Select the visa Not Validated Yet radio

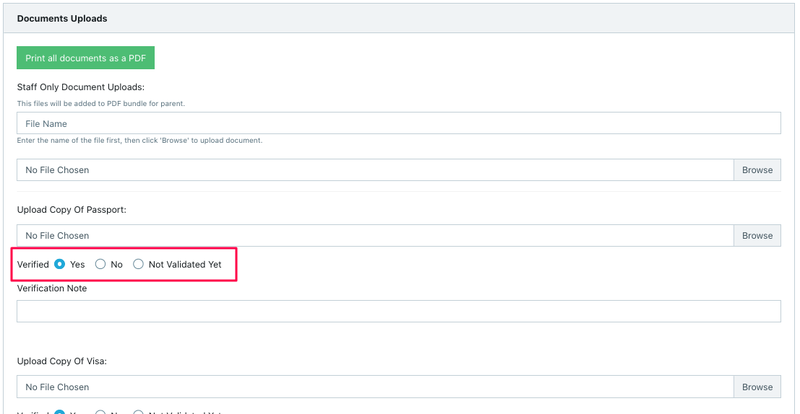click(x=139, y=411)
